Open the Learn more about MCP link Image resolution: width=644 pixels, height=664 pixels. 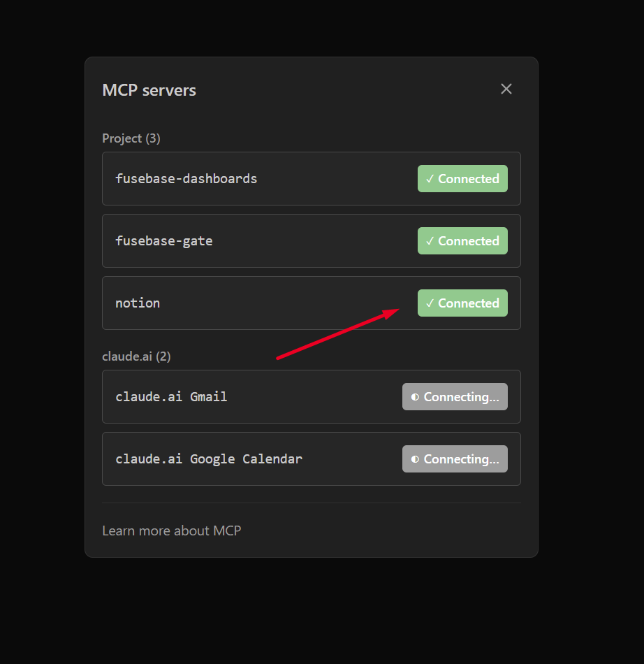coord(171,531)
